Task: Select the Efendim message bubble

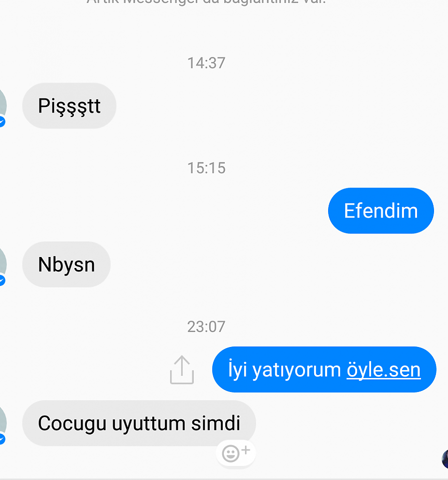Action: coord(381,210)
